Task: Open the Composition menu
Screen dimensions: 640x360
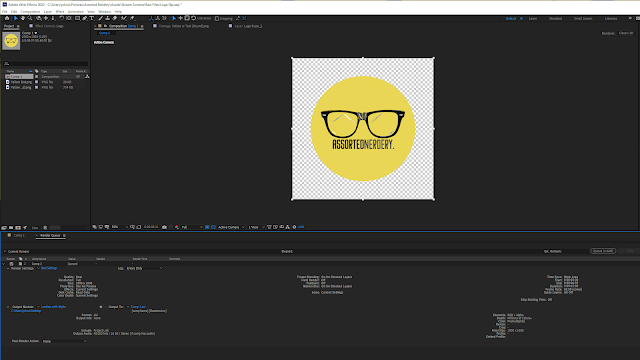Action: coord(30,12)
